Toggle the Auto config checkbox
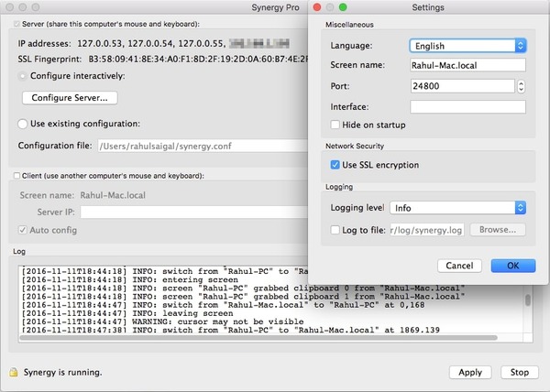Screen dimensions: 550x392 22,230
